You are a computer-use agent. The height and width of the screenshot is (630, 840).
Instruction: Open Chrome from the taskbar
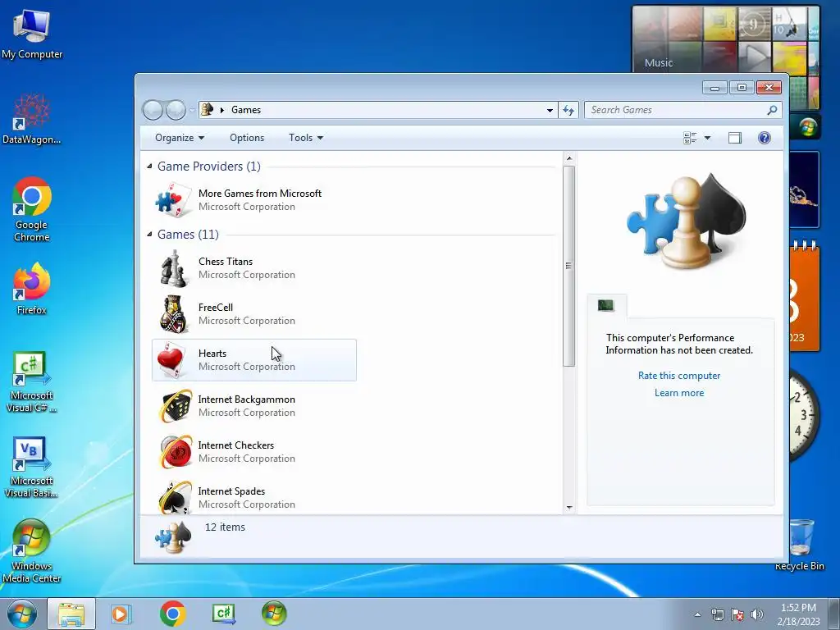(172, 614)
